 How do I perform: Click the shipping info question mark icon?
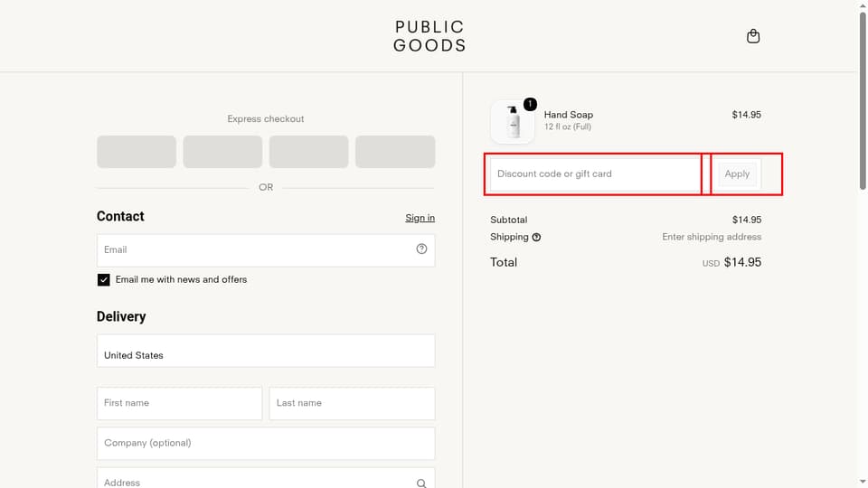tap(536, 238)
